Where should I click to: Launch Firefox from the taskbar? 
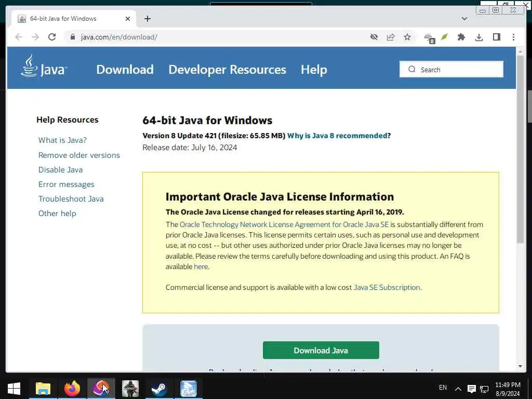click(72, 389)
